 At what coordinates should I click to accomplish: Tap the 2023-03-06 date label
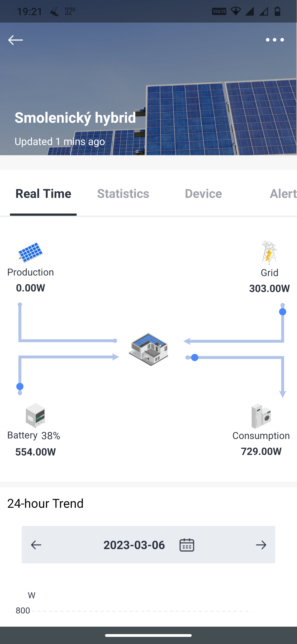pyautogui.click(x=134, y=545)
